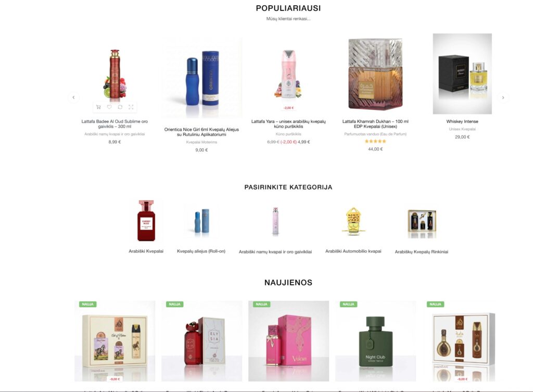The height and width of the screenshot is (392, 533).
Task: Open red Elysia perfume new product thumbnail
Action: tap(202, 340)
